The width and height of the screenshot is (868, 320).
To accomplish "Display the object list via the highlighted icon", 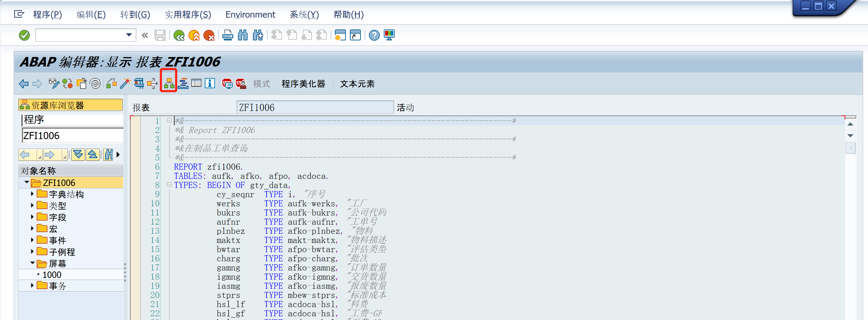I will click(169, 83).
